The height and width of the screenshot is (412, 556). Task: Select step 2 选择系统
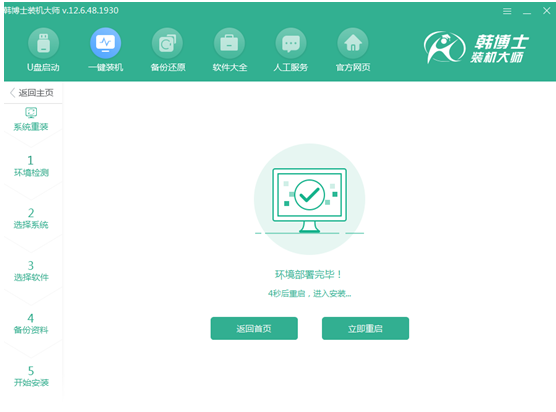[x=31, y=218]
